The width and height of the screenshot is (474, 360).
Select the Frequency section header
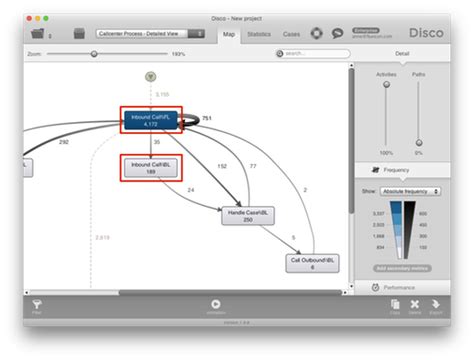402,170
